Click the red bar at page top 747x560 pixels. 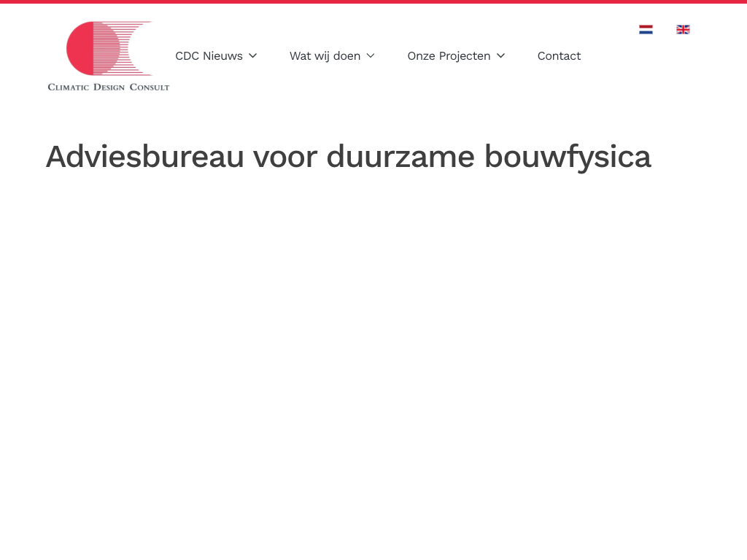point(373,1)
